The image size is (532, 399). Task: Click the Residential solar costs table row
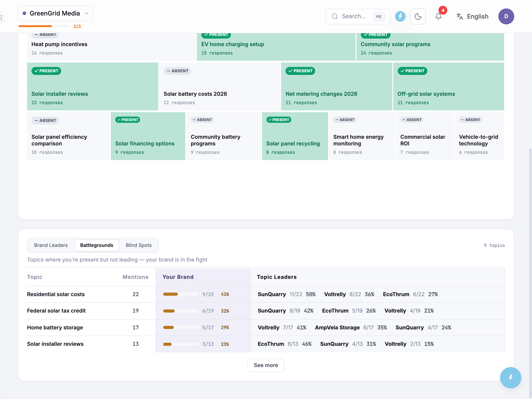(266, 294)
